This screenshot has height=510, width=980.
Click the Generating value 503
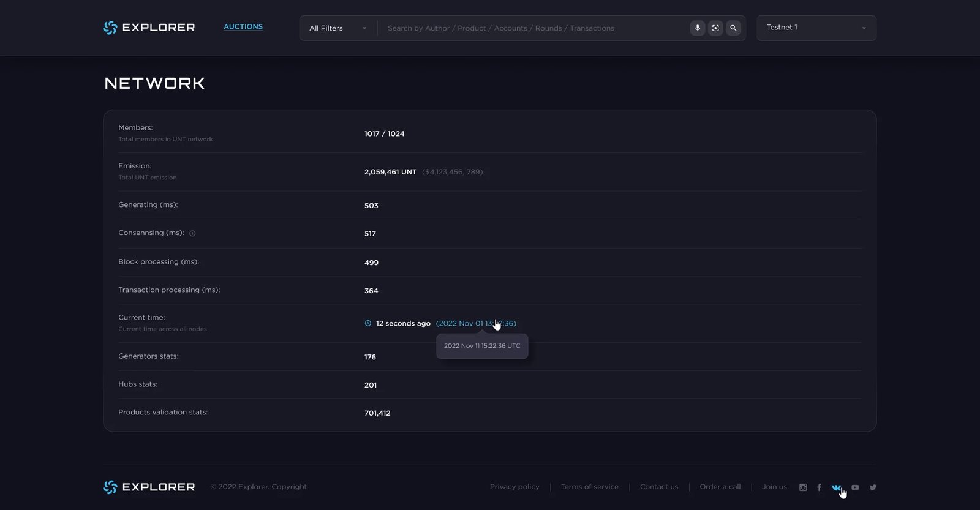(x=371, y=206)
